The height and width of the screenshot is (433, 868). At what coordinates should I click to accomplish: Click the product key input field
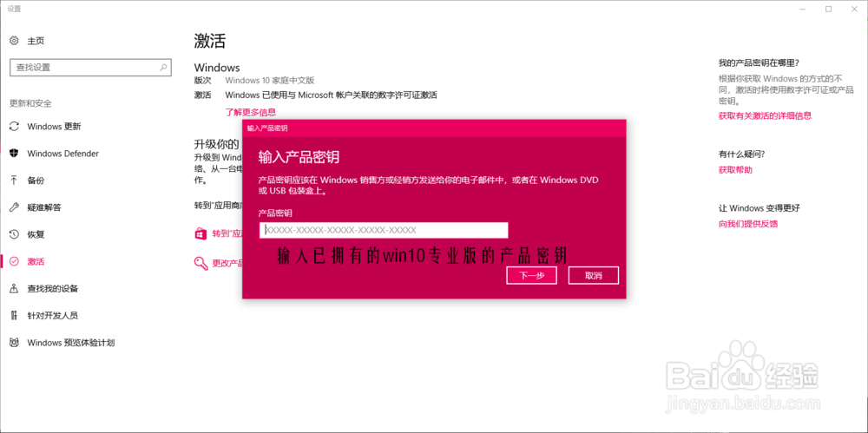pyautogui.click(x=384, y=230)
